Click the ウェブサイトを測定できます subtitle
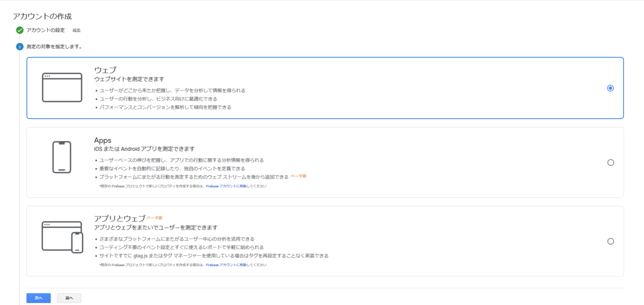644x305 pixels. pos(129,79)
